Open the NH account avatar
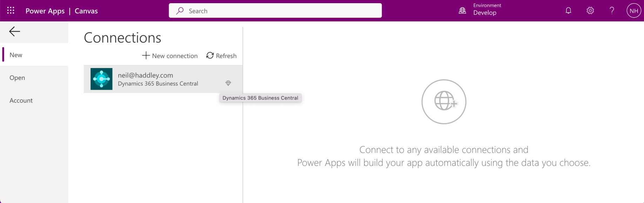This screenshot has width=644, height=203. 633,11
